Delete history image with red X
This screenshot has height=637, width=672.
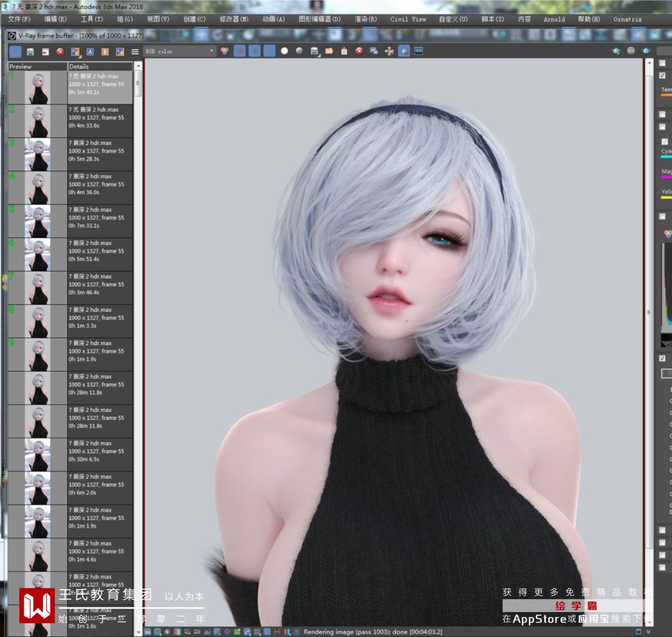(60, 52)
